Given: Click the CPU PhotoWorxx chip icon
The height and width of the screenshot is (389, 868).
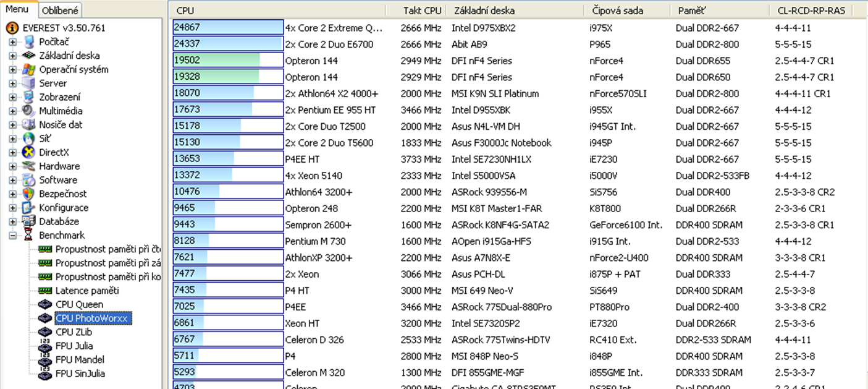Looking at the screenshot, I should click(45, 318).
